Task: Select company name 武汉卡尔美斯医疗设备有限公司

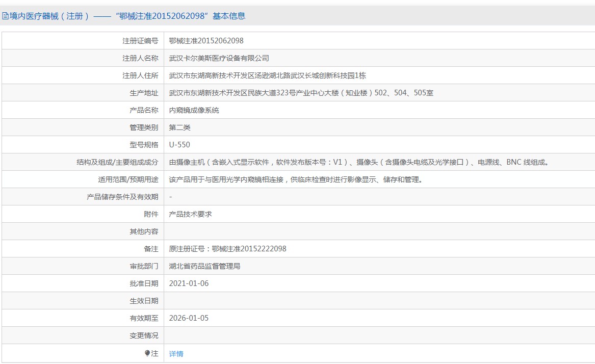Action: tap(219, 58)
